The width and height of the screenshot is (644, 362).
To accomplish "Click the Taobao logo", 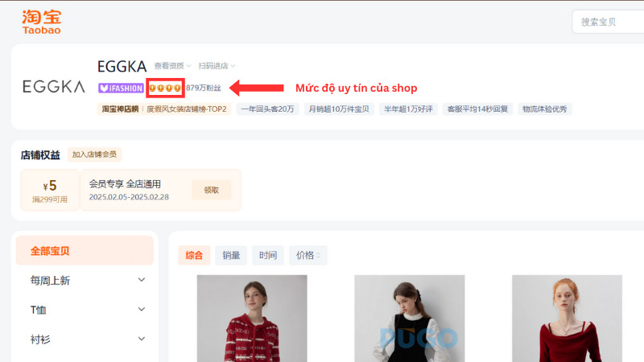I will coord(42,22).
